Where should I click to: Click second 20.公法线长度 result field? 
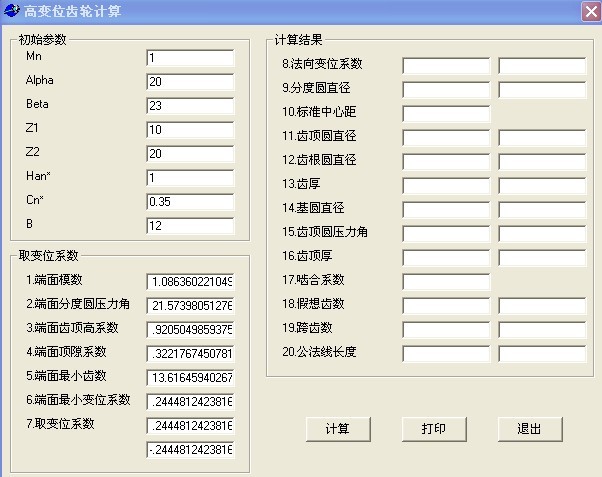pyautogui.click(x=542, y=354)
